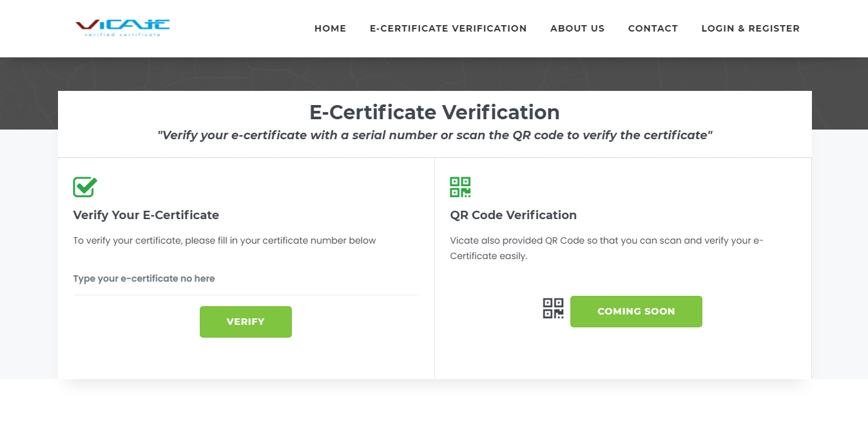Click the Vicate QR Code description paragraph
The width and height of the screenshot is (868, 426).
coord(606,248)
